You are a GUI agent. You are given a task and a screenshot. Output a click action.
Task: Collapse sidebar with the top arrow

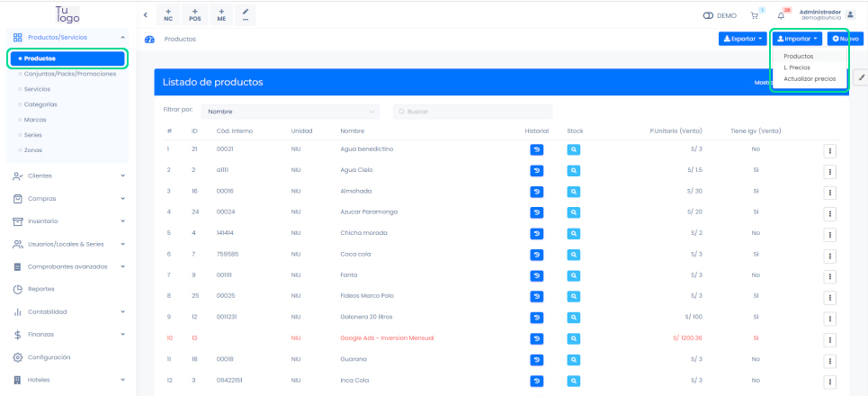pos(146,15)
